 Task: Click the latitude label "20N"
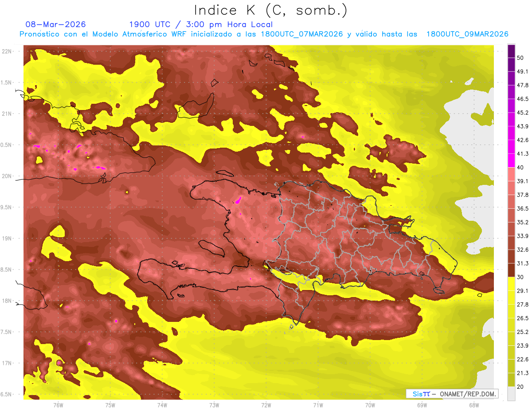[x=8, y=176]
